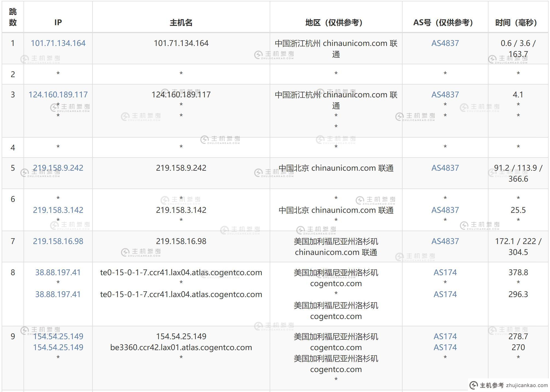Click 219.158.16.98 in the 主机名 column
This screenshot has height=392, width=550.
[x=181, y=241]
